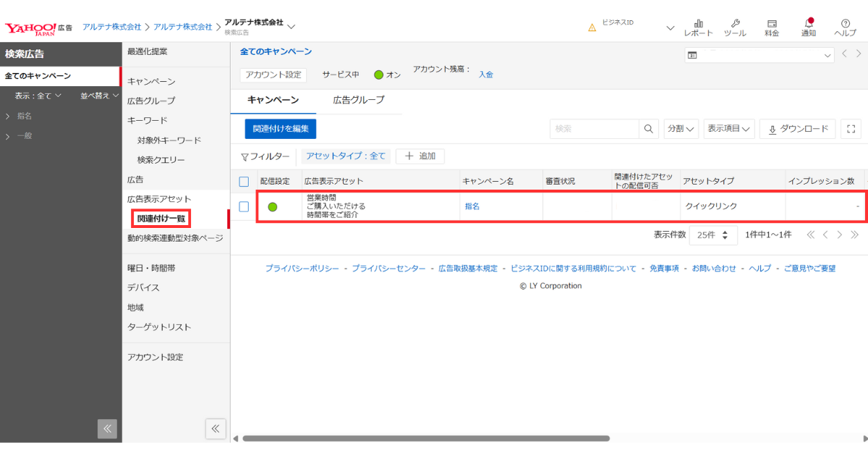The image size is (868, 456).
Task: Open the 表示：全て sidebar dropdown
Action: pyautogui.click(x=38, y=96)
